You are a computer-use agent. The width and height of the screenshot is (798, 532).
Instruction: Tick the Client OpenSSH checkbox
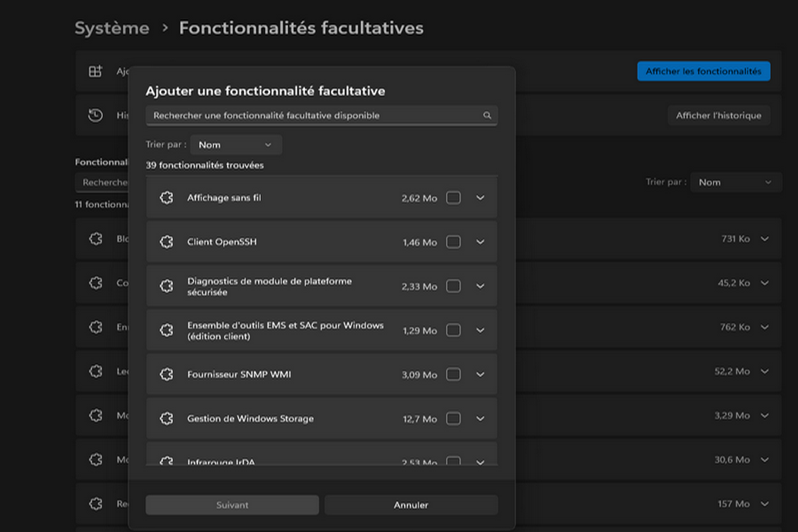pos(454,242)
